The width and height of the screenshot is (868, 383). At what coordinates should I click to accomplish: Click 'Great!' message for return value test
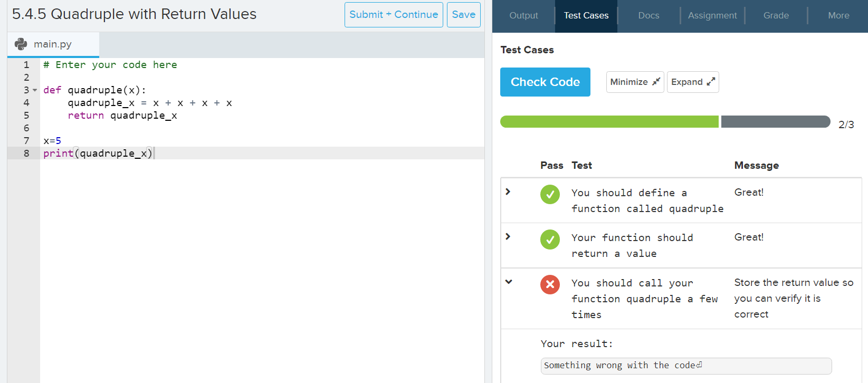point(749,237)
